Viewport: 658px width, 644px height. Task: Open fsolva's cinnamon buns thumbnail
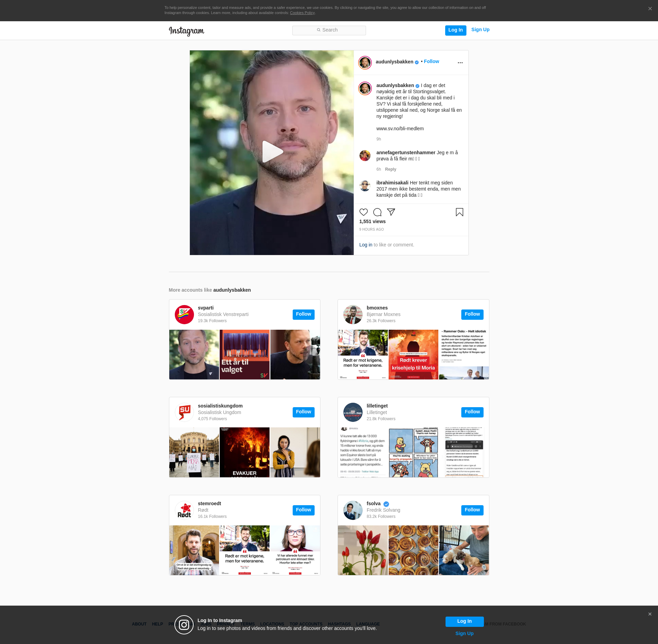point(413,550)
